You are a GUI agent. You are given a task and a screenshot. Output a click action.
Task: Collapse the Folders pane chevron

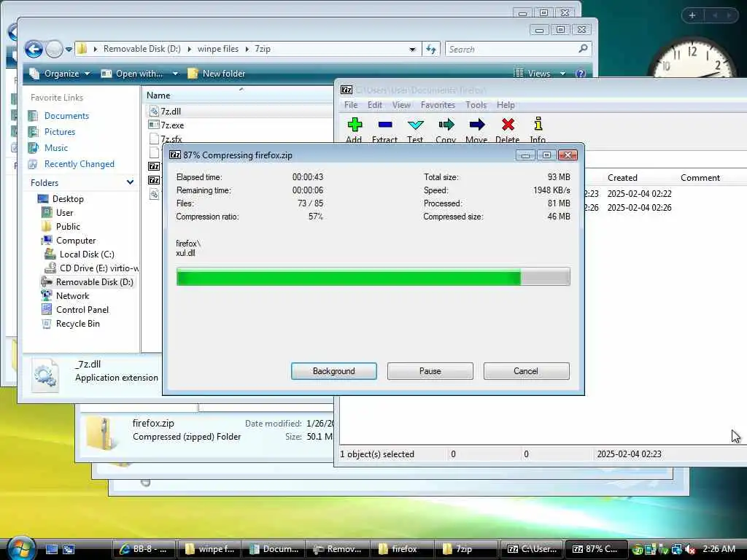[x=130, y=182]
